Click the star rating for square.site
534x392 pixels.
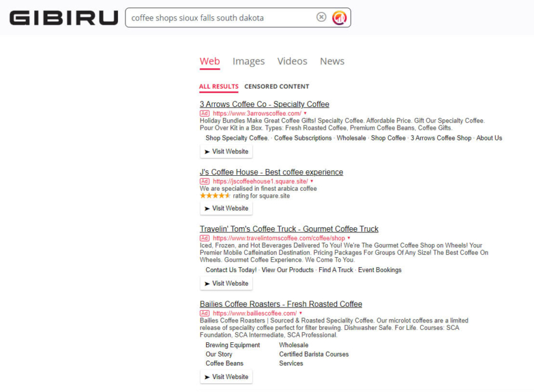215,196
